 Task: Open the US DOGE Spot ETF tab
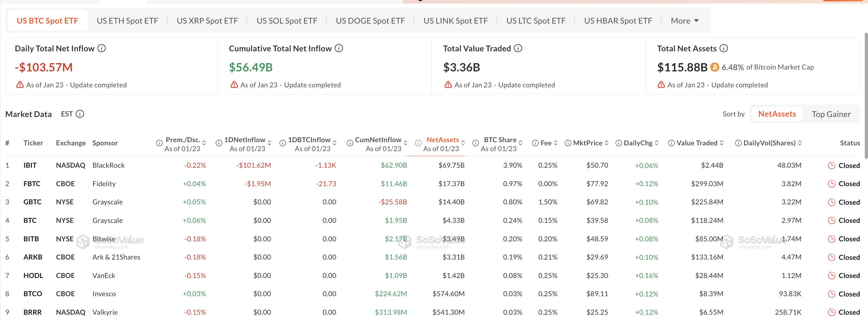(x=370, y=20)
